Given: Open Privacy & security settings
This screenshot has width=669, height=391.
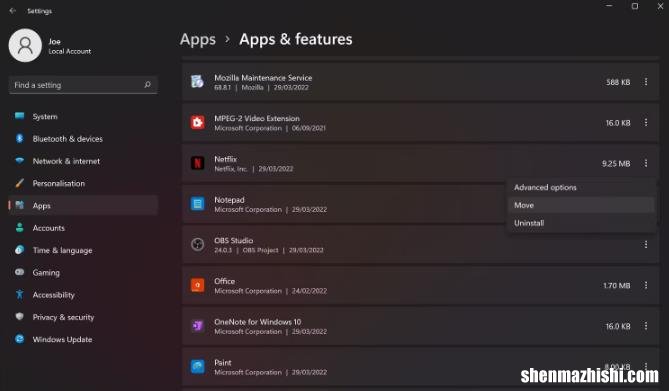Looking at the screenshot, I should (83, 317).
